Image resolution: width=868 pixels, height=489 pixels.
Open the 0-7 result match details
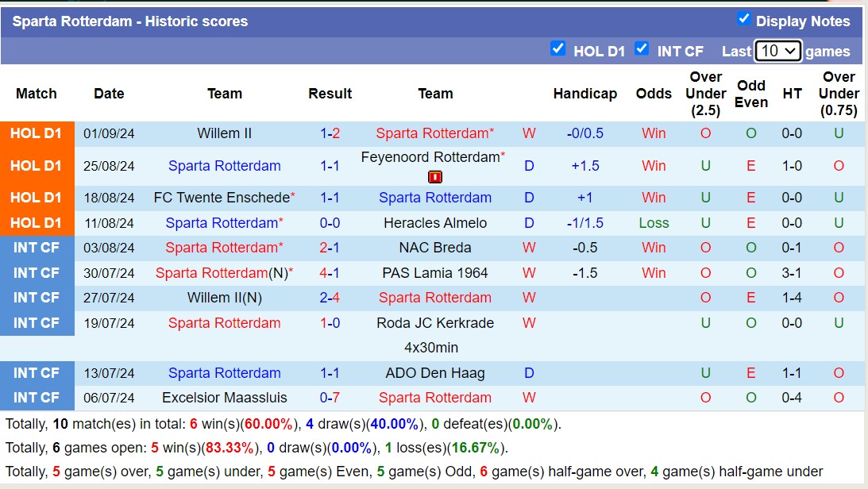click(x=330, y=398)
